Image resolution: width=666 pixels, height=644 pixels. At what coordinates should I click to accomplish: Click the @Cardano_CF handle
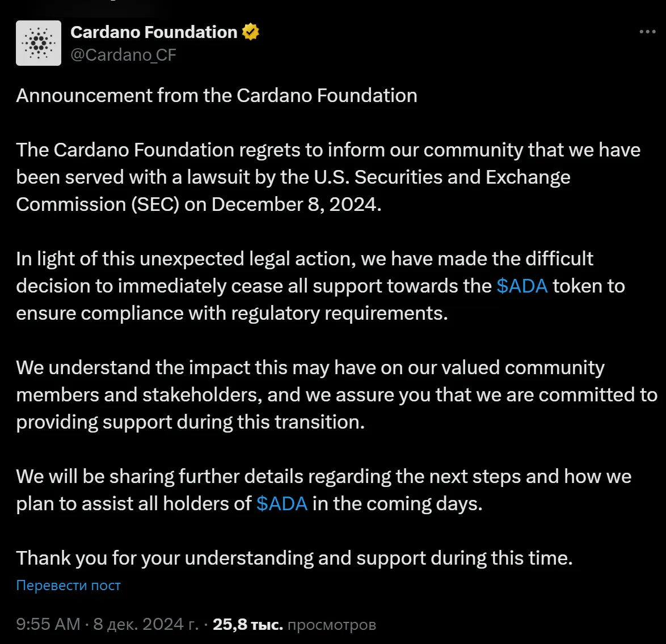123,55
